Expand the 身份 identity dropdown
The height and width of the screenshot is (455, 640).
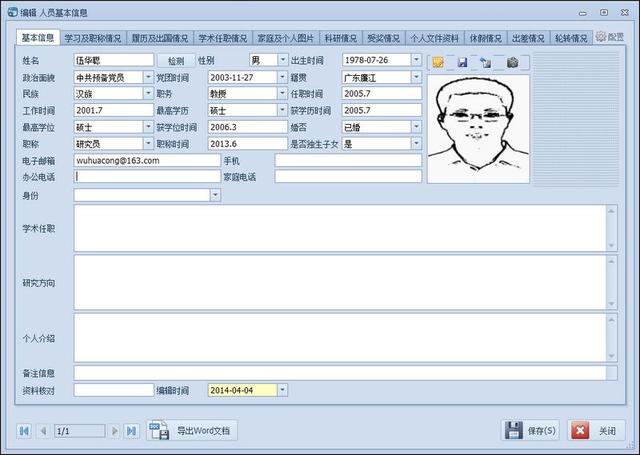tap(216, 195)
